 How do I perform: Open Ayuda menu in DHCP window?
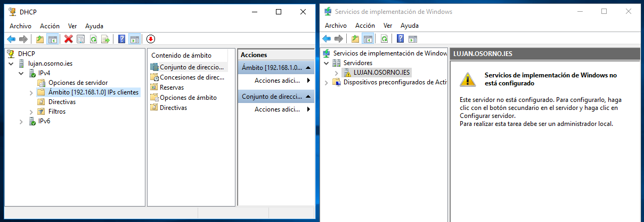tap(94, 26)
